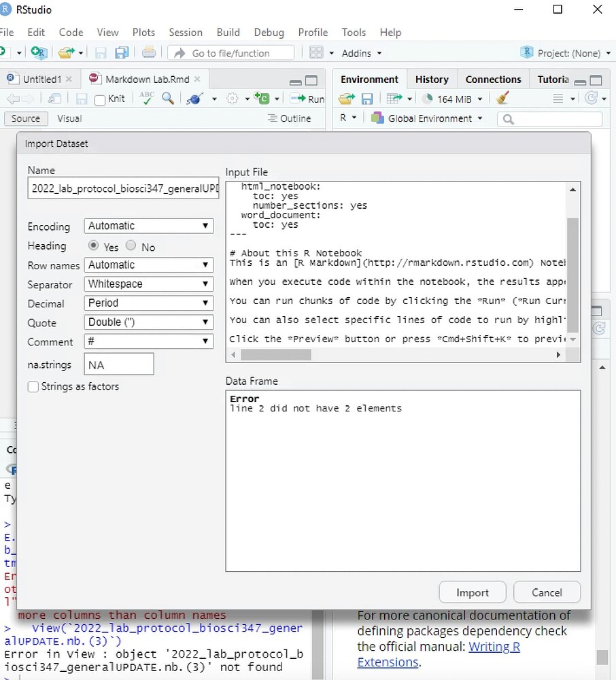Open the Session menu
616x680 pixels.
[x=185, y=32]
